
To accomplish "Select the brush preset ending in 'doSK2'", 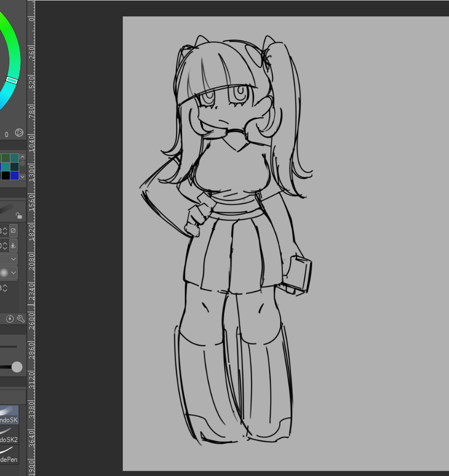I will pos(9,435).
